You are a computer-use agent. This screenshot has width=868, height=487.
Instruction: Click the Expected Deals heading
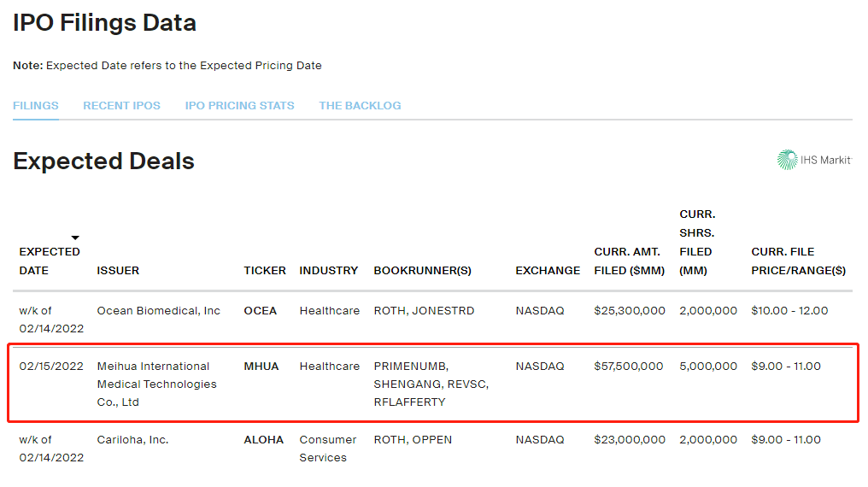[104, 161]
